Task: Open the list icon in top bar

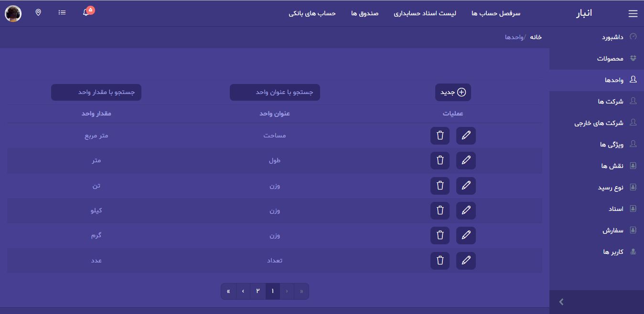Action: click(62, 12)
